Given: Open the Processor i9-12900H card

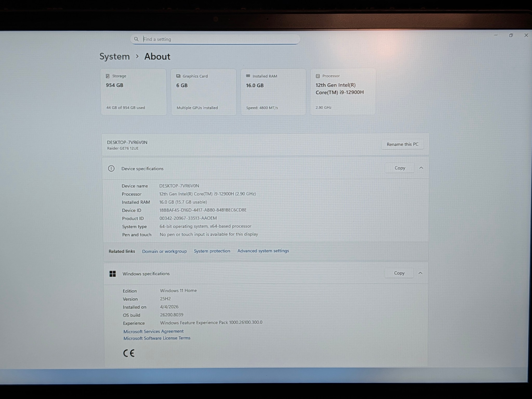Looking at the screenshot, I should tap(343, 92).
